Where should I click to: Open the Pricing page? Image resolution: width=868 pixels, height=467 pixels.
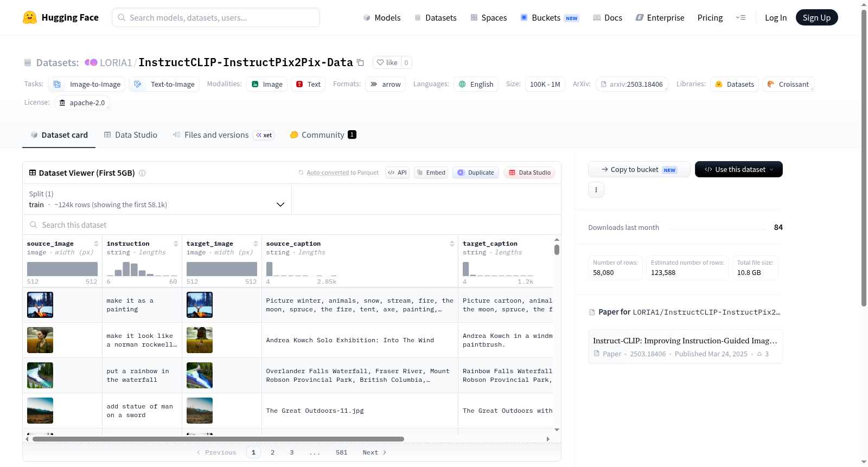tap(710, 18)
